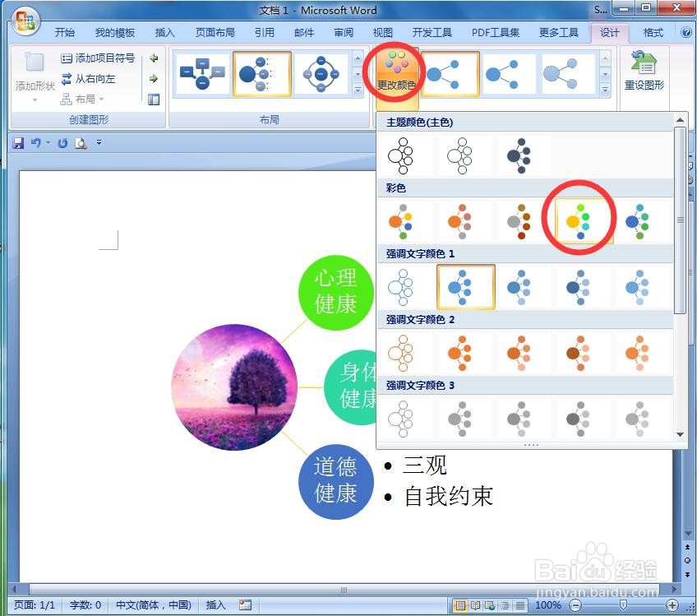Screen dimensions: 697x616
Task: Select the hierarchy boxes layout thumbnail
Action: [202, 73]
